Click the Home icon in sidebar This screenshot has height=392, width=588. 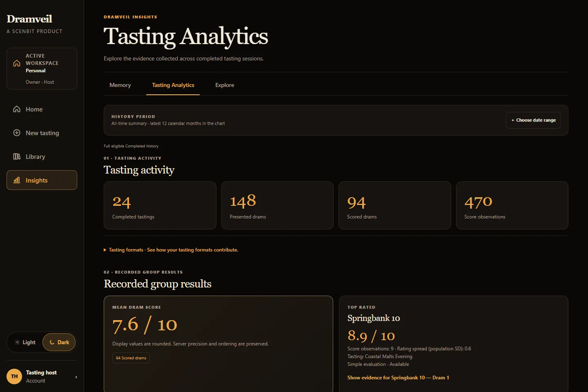tap(17, 109)
